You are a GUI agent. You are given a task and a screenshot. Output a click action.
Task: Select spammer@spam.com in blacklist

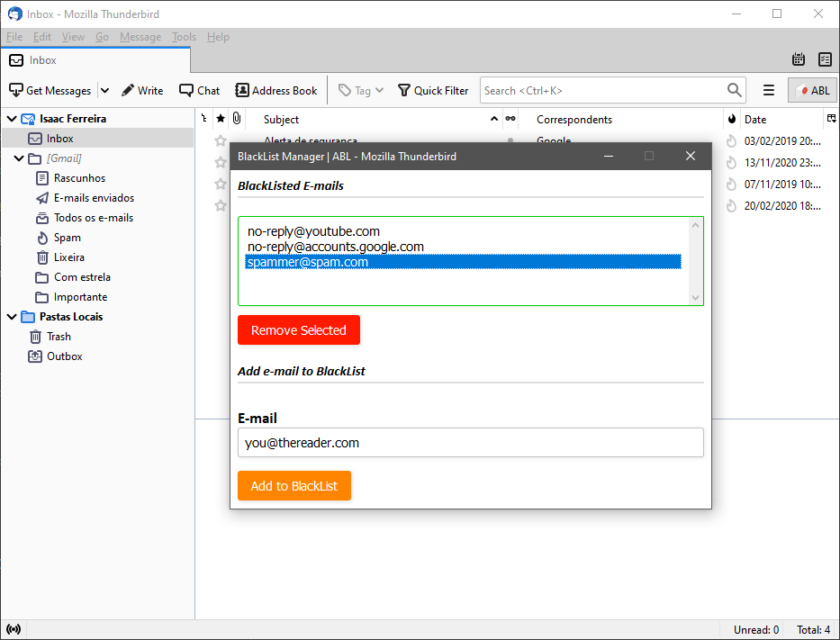point(463,262)
